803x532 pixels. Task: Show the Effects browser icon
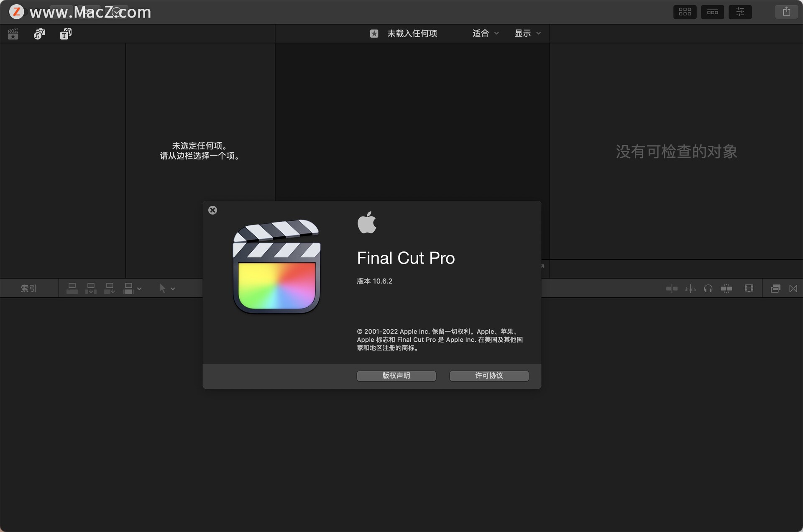pos(775,289)
